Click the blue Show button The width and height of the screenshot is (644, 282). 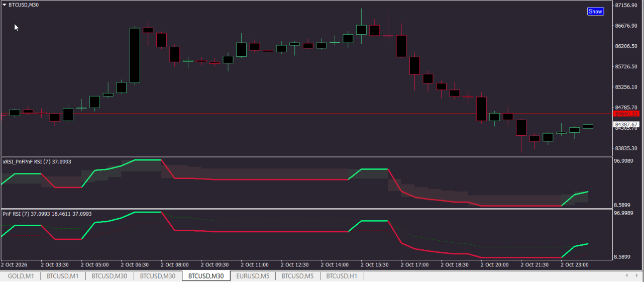(x=595, y=11)
